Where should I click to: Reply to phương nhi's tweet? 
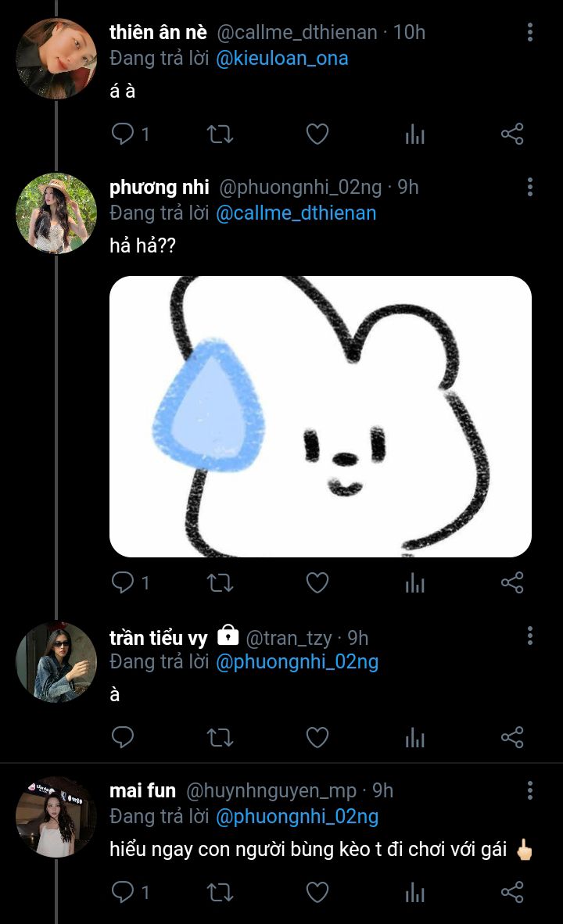point(123,582)
